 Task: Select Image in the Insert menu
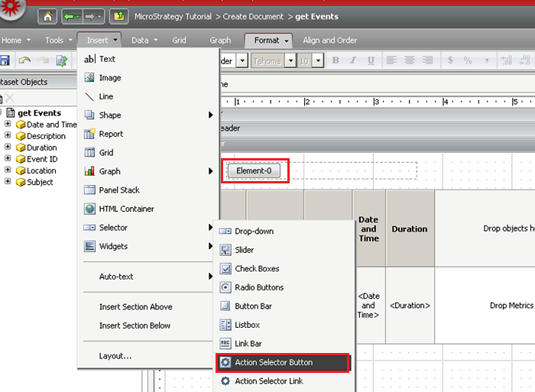pos(148,78)
